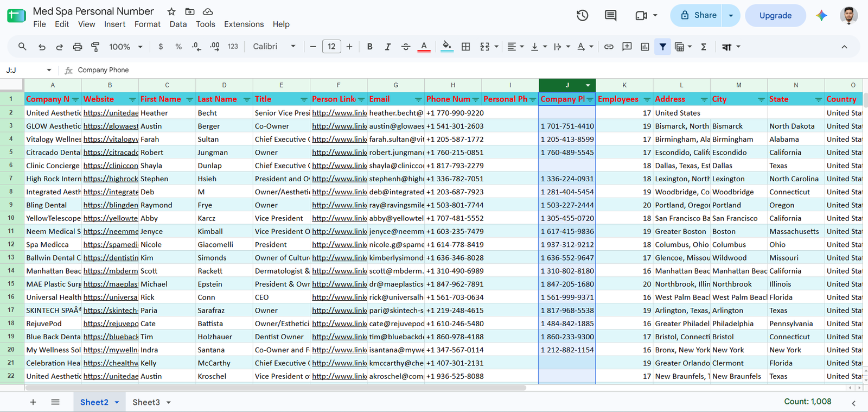Move the document using the folder icon
This screenshot has width=868, height=412.
tap(190, 11)
